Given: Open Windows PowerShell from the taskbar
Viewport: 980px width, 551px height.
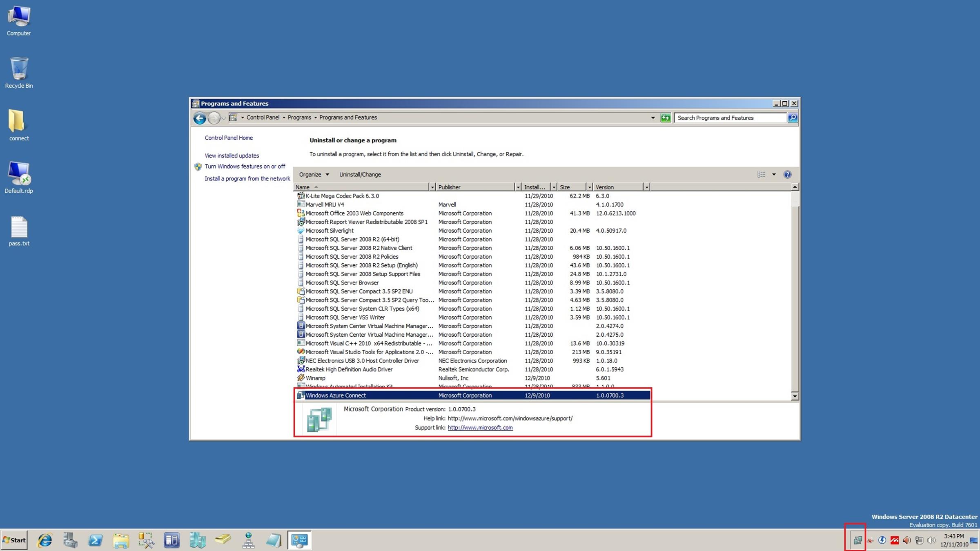Looking at the screenshot, I should [x=95, y=540].
